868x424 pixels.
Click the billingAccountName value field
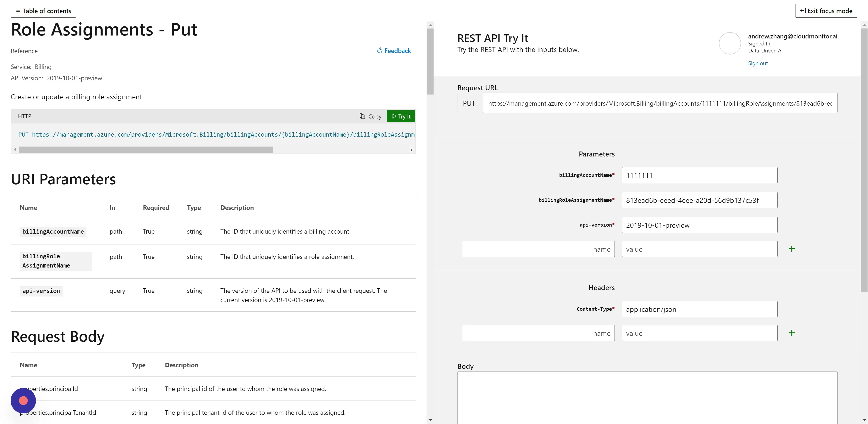(x=699, y=175)
